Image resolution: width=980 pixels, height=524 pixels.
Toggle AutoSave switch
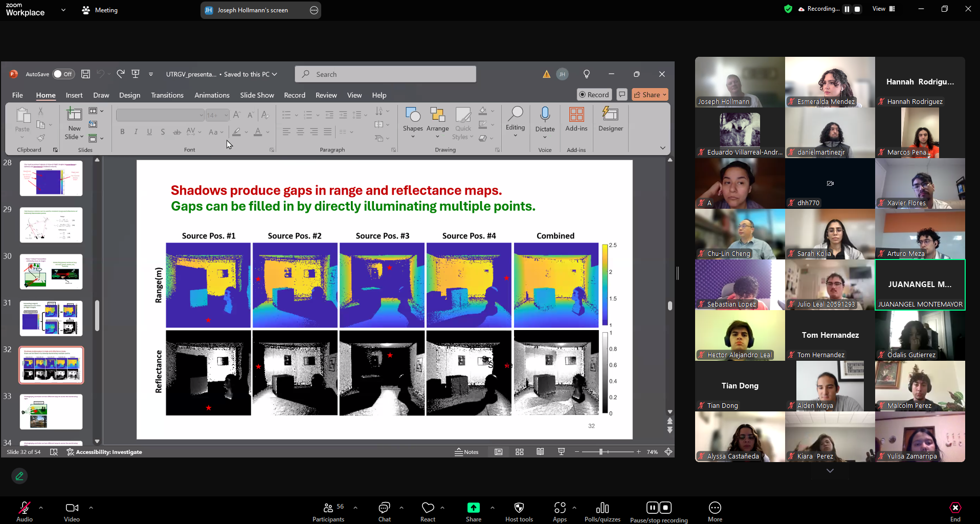pos(63,74)
